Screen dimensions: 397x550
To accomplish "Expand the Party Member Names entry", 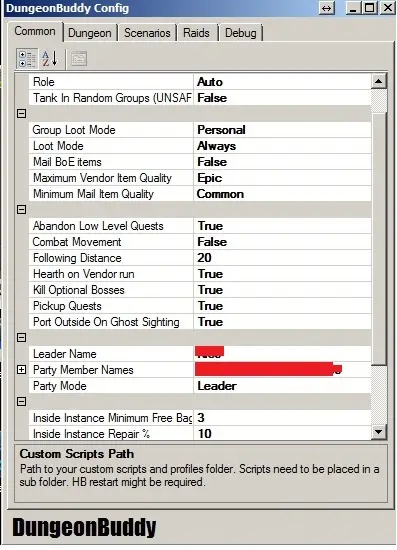I will point(21,370).
